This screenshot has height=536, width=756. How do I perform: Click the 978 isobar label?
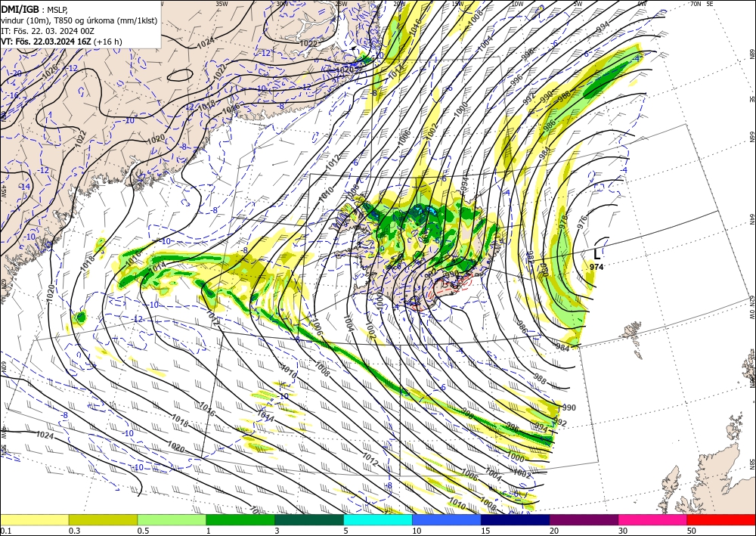coord(564,222)
